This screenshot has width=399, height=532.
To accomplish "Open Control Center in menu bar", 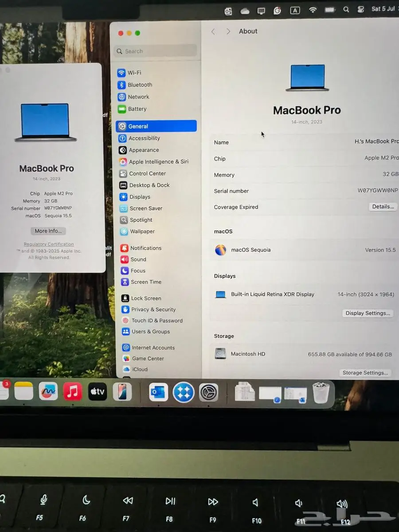I will click(361, 9).
